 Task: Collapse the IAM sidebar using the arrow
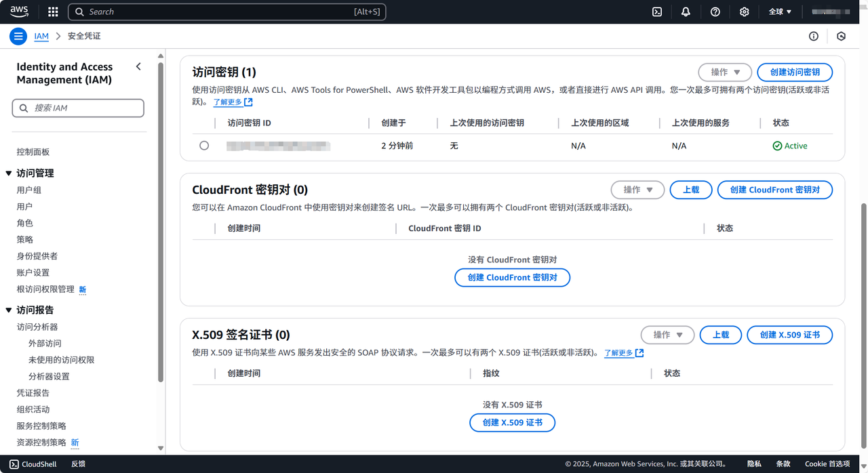138,66
